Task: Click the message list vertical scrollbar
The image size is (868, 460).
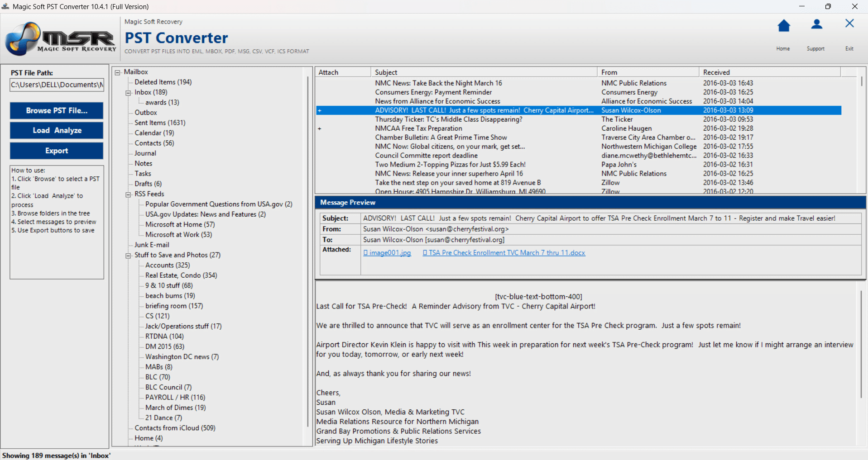Action: tap(861, 81)
